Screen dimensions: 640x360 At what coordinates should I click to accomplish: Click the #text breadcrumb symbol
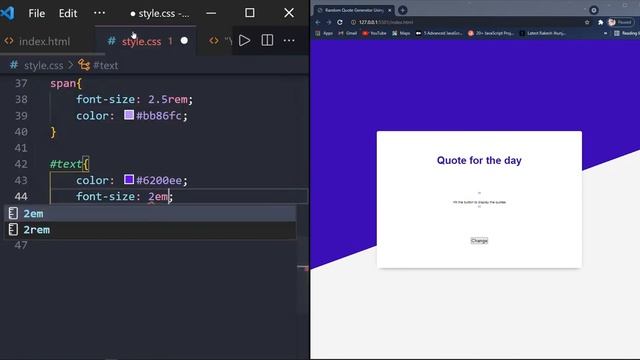pos(105,65)
